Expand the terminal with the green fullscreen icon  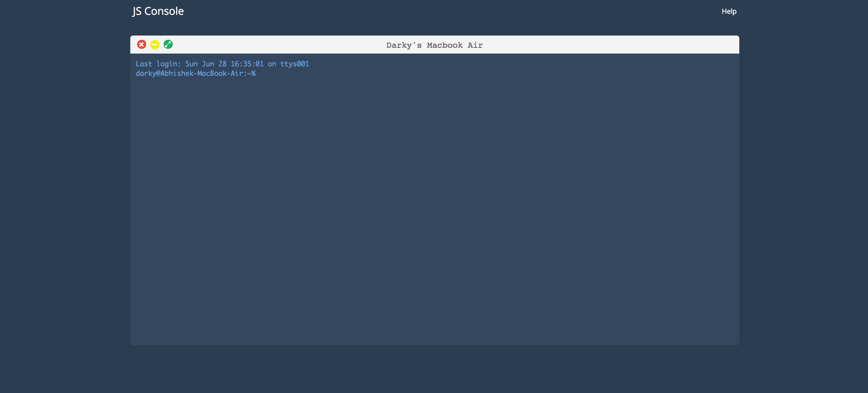pyautogui.click(x=168, y=45)
